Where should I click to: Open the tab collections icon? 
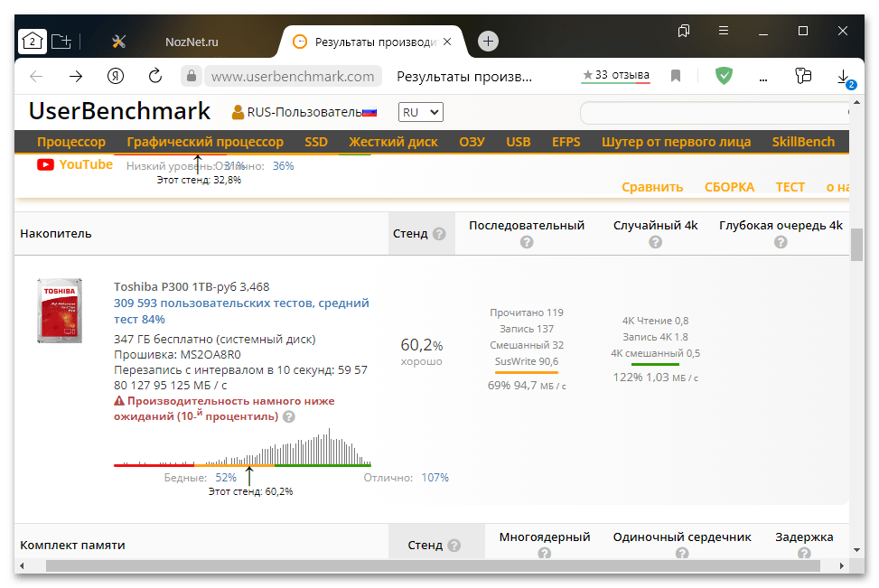(x=683, y=31)
